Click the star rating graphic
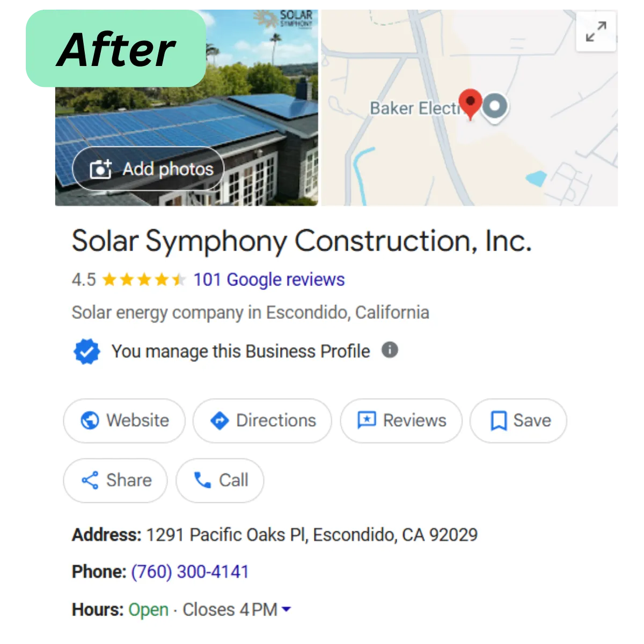This screenshot has width=644, height=644. tap(144, 280)
